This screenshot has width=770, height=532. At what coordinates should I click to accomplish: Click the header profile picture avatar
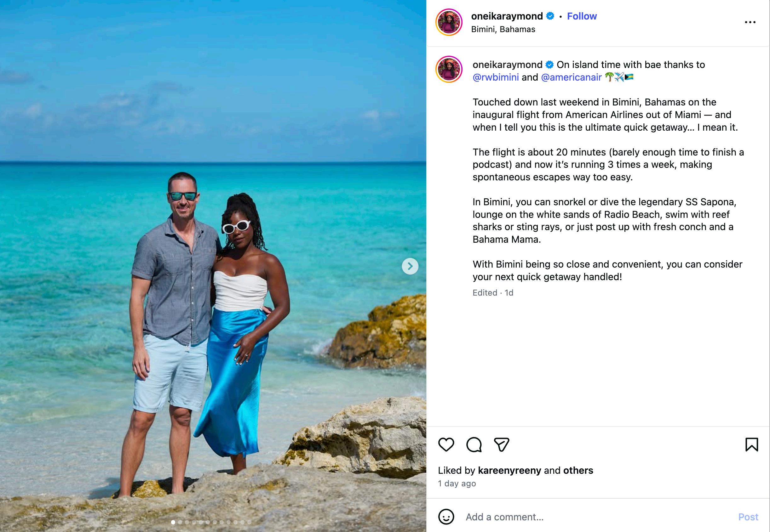(449, 22)
